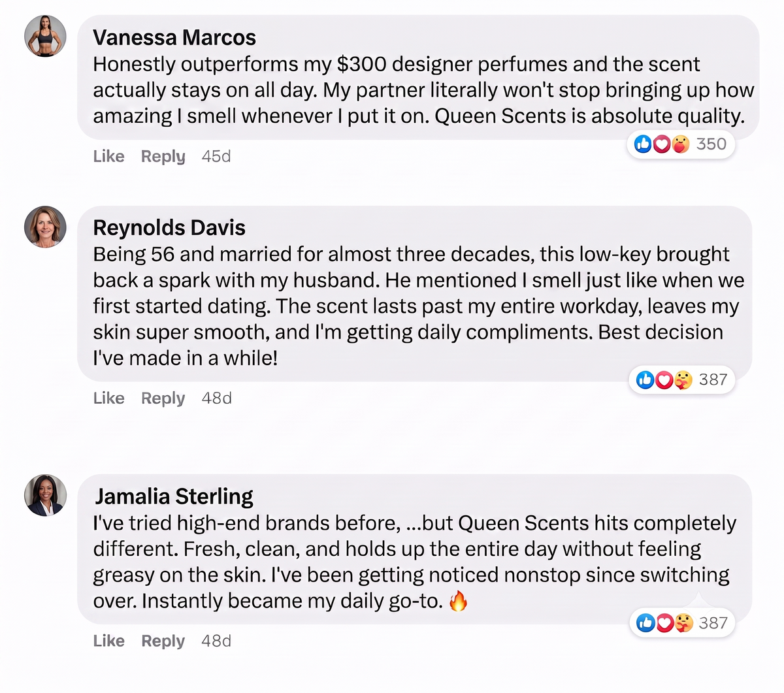Viewport: 784px width, 693px height.
Task: Like Jamalia Sterling's comment
Action: click(x=108, y=641)
